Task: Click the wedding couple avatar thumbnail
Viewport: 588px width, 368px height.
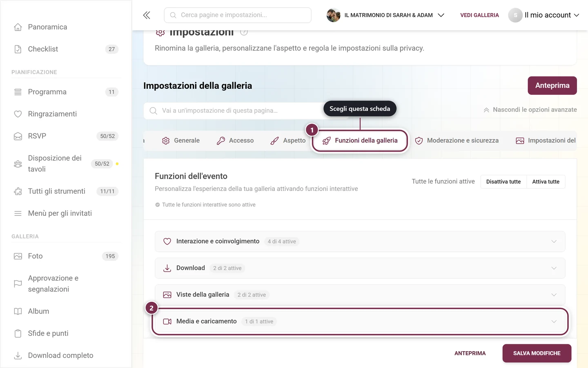Action: pyautogui.click(x=334, y=15)
